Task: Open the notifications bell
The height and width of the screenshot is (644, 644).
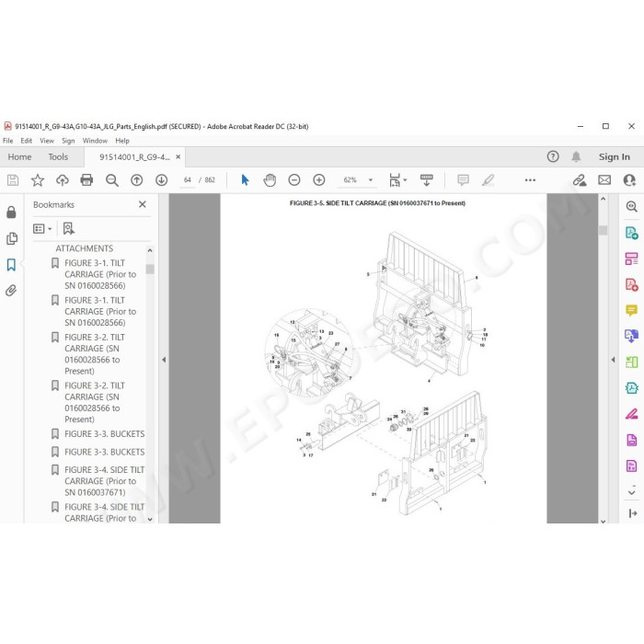Action: 576,156
